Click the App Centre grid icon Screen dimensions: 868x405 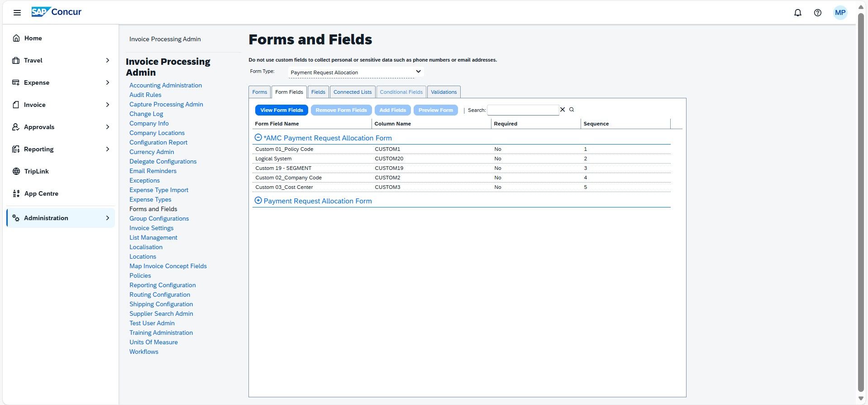16,193
